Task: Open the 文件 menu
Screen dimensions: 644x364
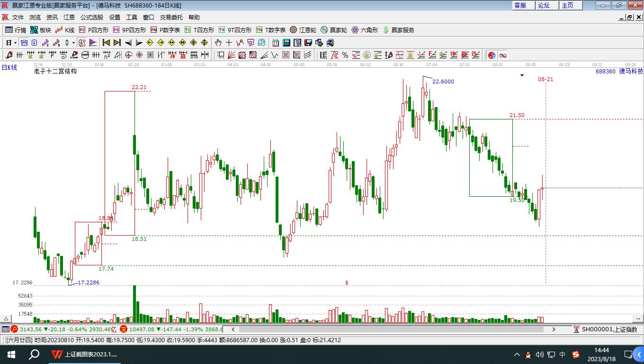Action: pyautogui.click(x=18, y=18)
